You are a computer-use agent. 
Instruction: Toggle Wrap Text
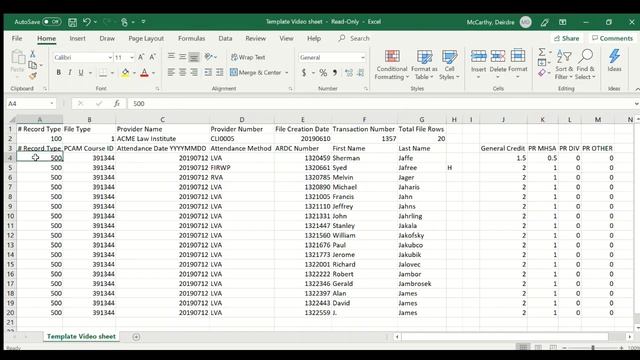coord(248,58)
